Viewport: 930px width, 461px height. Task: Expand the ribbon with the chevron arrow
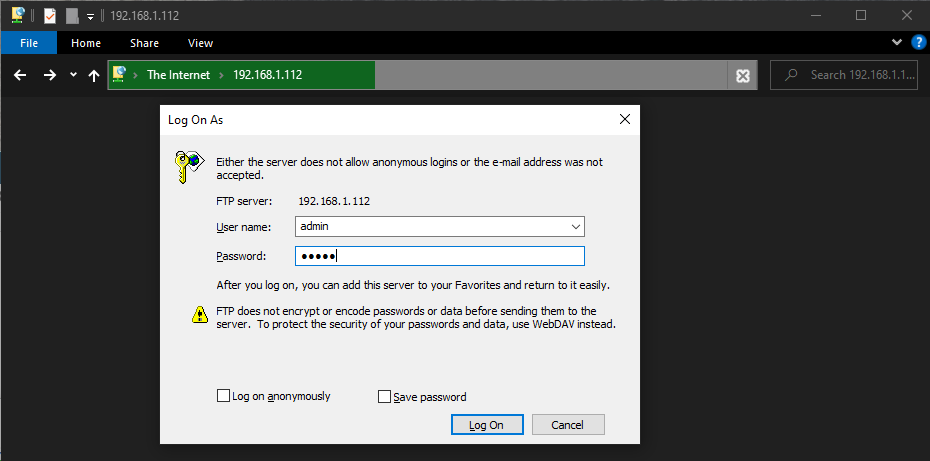[896, 42]
